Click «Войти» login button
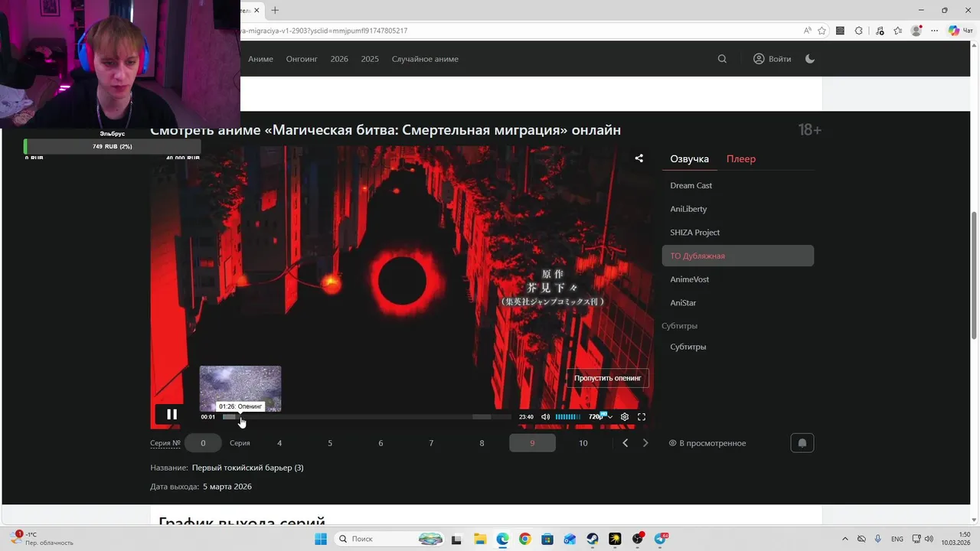 (773, 59)
